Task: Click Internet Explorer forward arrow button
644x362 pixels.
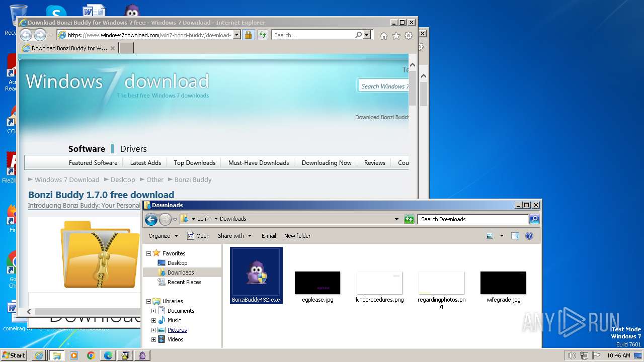Action: (40, 35)
